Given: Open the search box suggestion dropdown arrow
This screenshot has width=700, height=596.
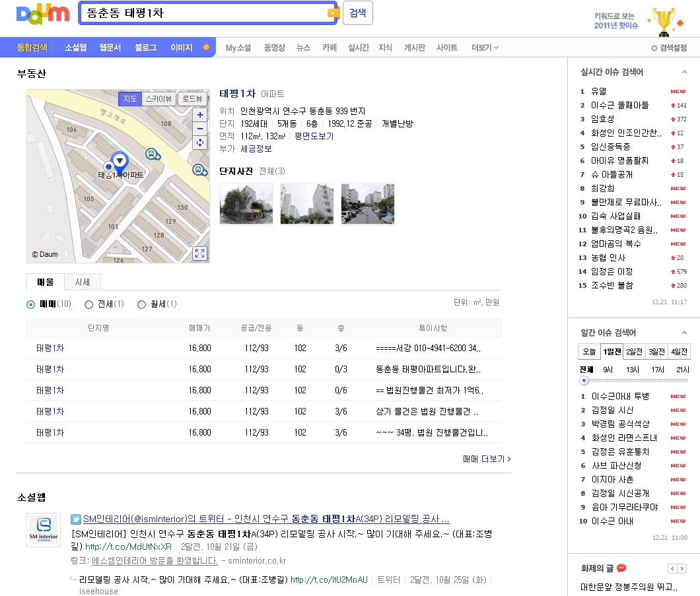Looking at the screenshot, I should point(333,13).
